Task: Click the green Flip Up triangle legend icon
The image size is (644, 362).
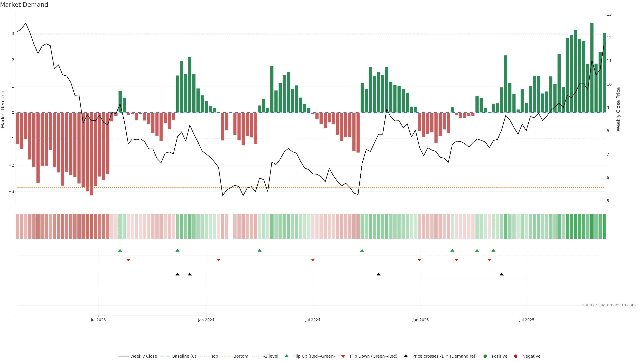Action: tap(286, 356)
